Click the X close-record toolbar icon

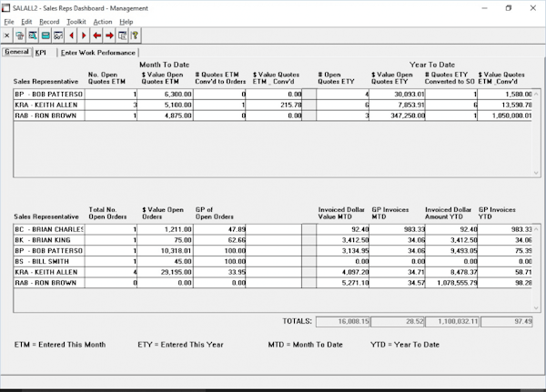[x=6, y=35]
